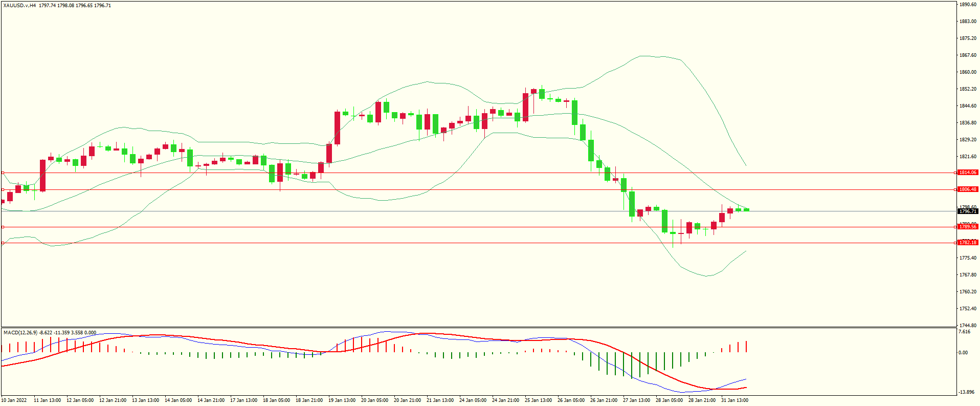The width and height of the screenshot is (980, 406).
Task: Select the red 1782.18 price level tag
Action: click(x=968, y=243)
